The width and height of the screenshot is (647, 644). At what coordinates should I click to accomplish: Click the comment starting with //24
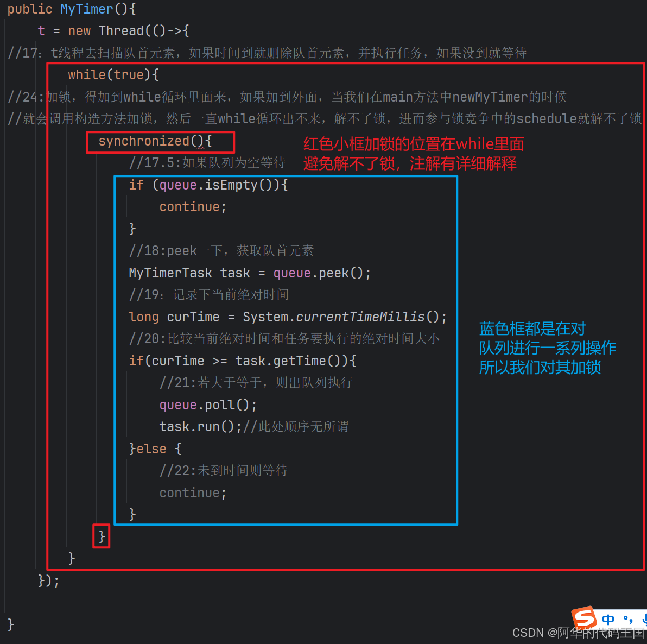click(x=287, y=97)
